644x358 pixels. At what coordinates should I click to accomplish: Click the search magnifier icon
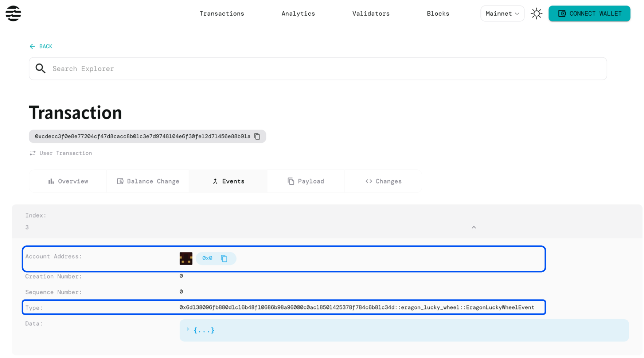point(40,68)
